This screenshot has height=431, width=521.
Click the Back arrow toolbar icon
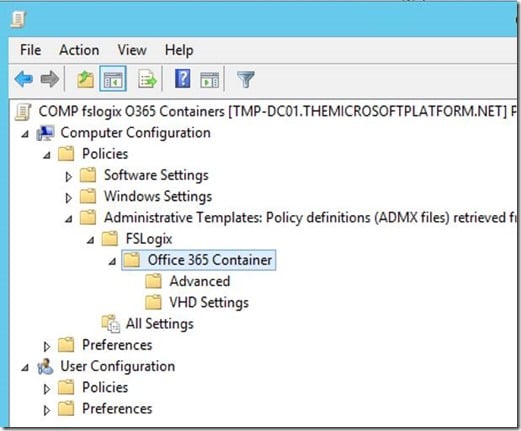(x=24, y=79)
